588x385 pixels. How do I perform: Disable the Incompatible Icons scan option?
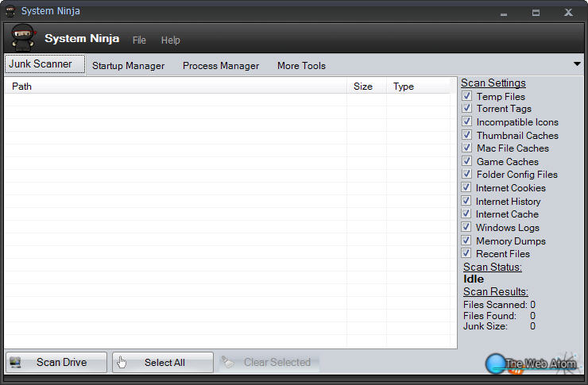tap(466, 121)
